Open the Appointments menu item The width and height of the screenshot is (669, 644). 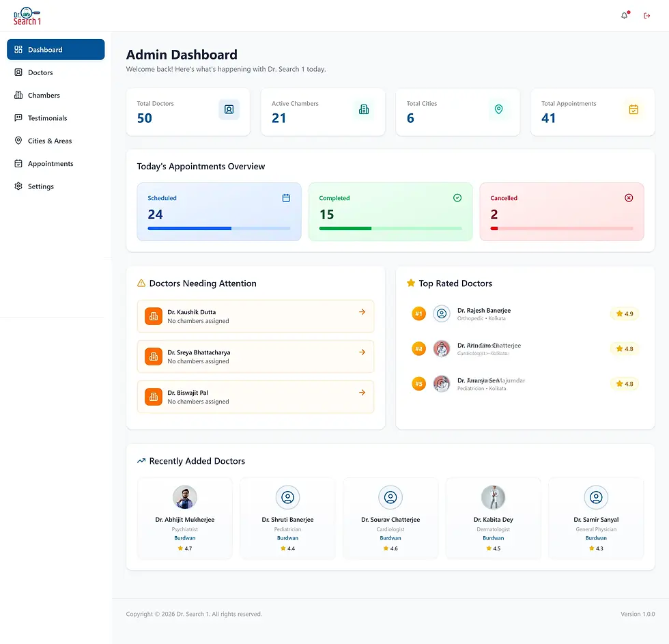56,163
